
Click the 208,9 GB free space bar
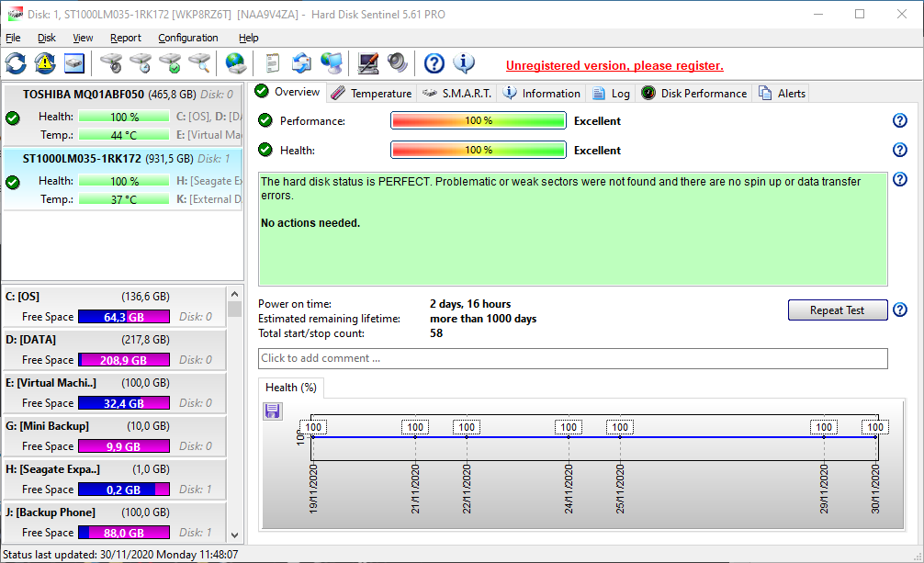pyautogui.click(x=124, y=360)
